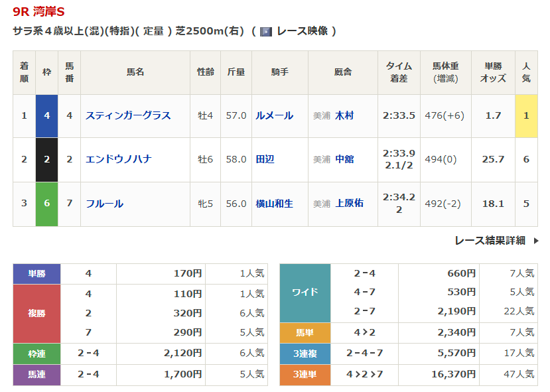Screen dimensions: 550x392
Task: Select the ワイド payout label
Action: click(305, 293)
